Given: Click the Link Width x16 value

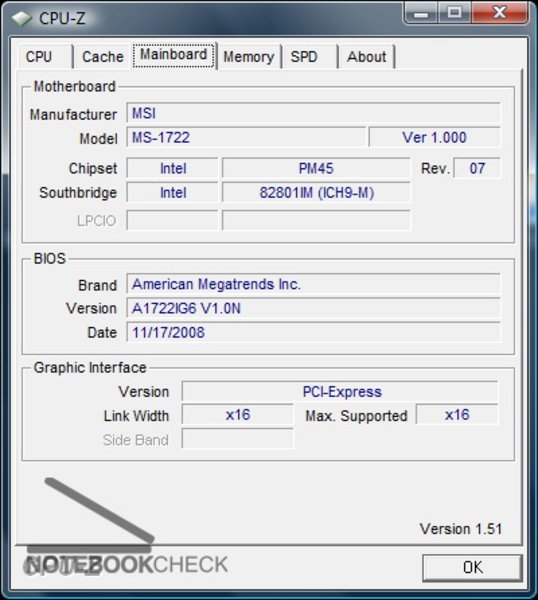Looking at the screenshot, I should click(x=238, y=415).
